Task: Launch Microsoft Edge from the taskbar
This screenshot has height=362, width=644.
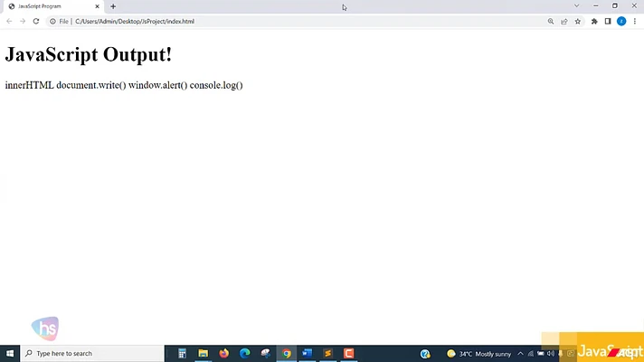Action: (245, 353)
